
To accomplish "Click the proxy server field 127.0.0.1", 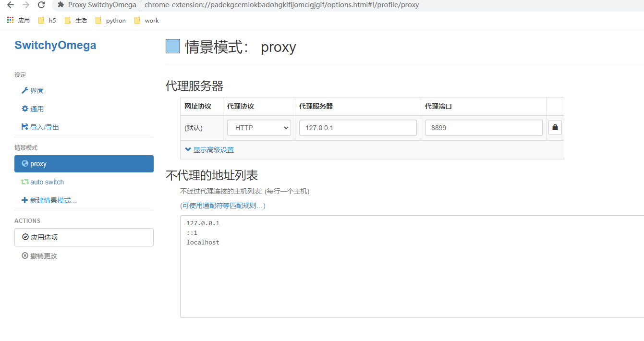I will click(x=358, y=128).
